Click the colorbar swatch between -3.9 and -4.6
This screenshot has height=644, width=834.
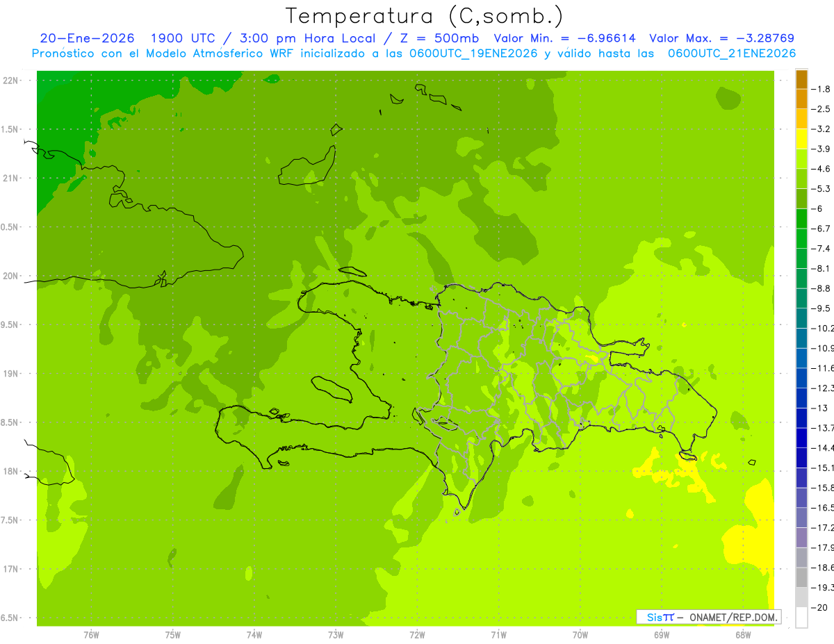pyautogui.click(x=801, y=159)
